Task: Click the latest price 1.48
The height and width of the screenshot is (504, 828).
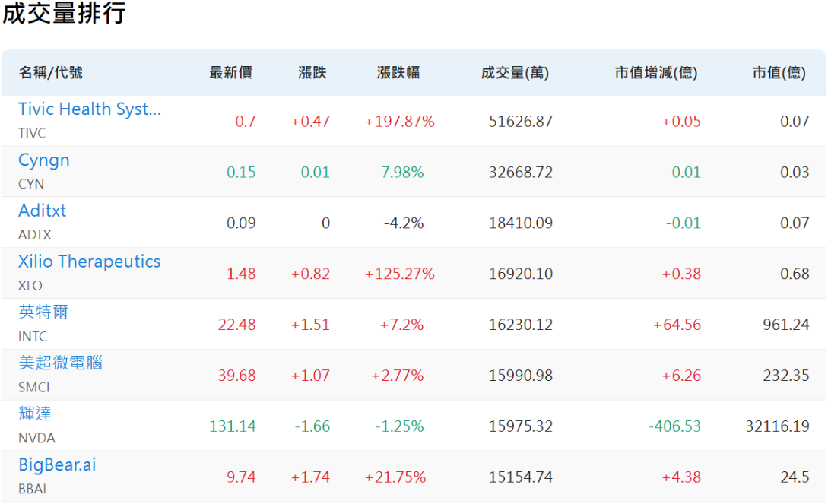Action: (241, 274)
